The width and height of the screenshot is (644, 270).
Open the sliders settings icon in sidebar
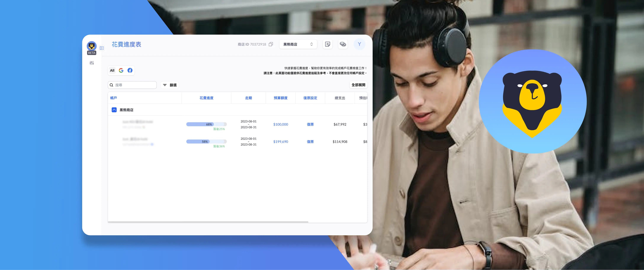click(x=91, y=63)
